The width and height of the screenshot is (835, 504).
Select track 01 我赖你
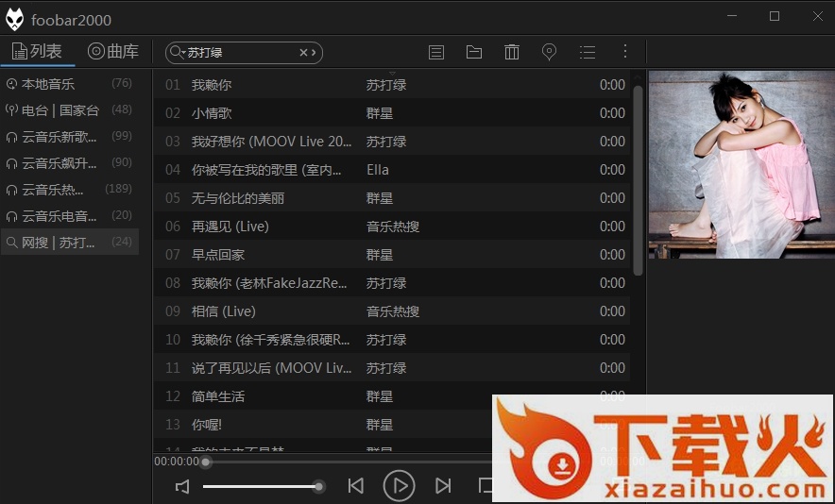point(391,85)
